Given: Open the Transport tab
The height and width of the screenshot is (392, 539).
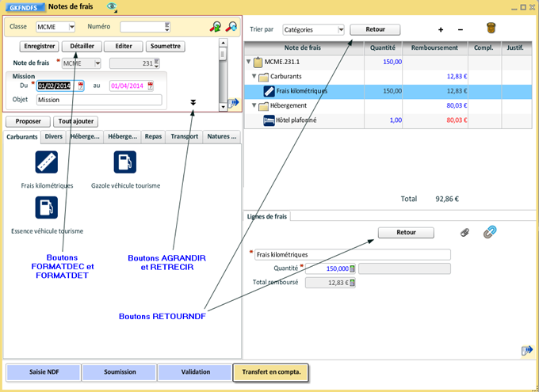Looking at the screenshot, I should click(x=184, y=136).
